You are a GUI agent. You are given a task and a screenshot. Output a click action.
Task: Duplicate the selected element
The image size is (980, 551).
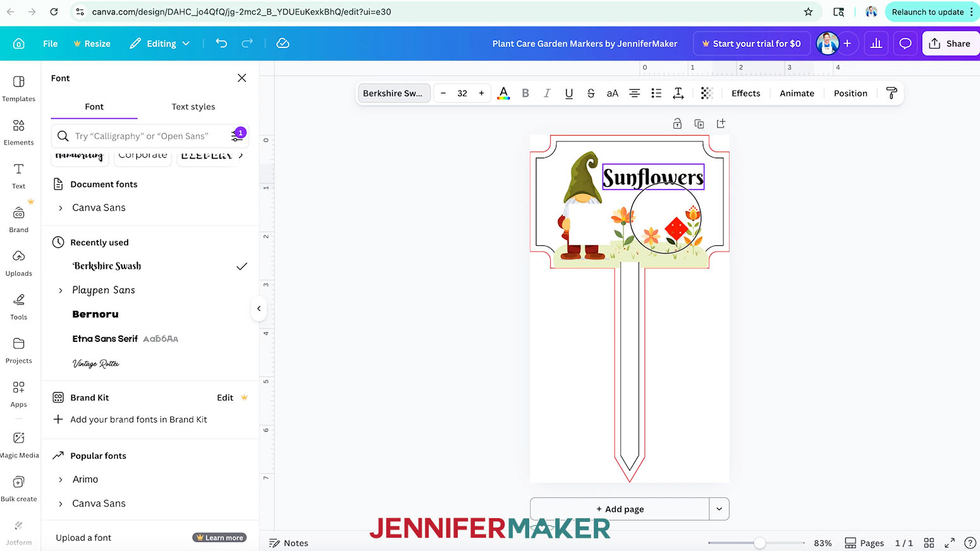pyautogui.click(x=699, y=124)
